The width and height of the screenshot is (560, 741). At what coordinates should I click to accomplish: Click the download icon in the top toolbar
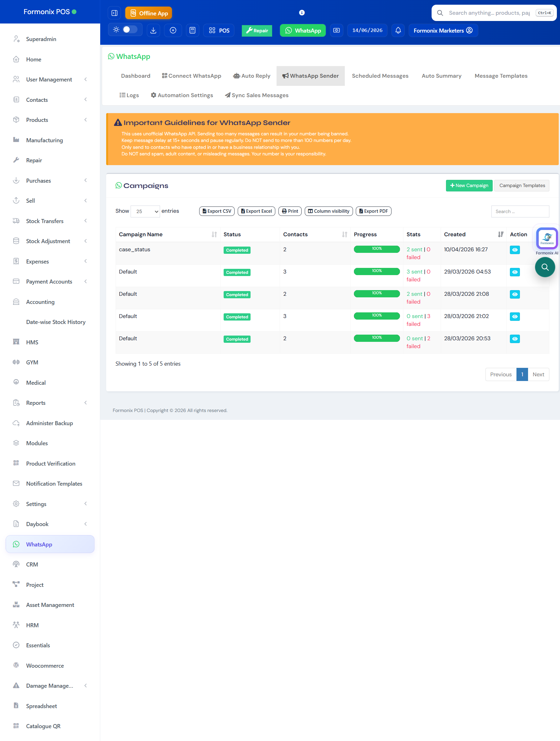click(153, 30)
